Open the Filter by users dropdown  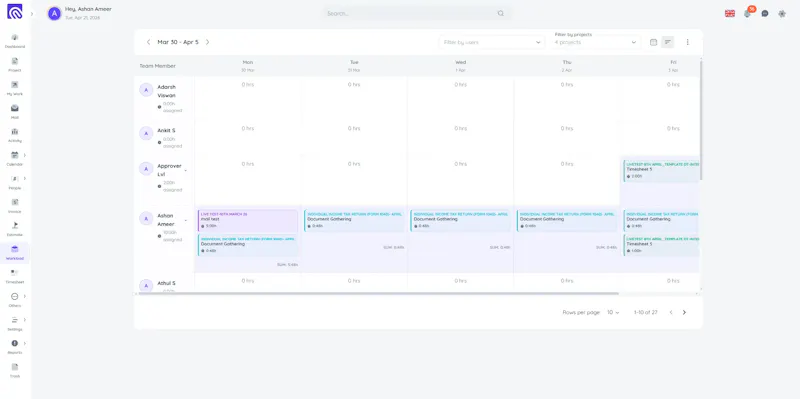pos(491,42)
